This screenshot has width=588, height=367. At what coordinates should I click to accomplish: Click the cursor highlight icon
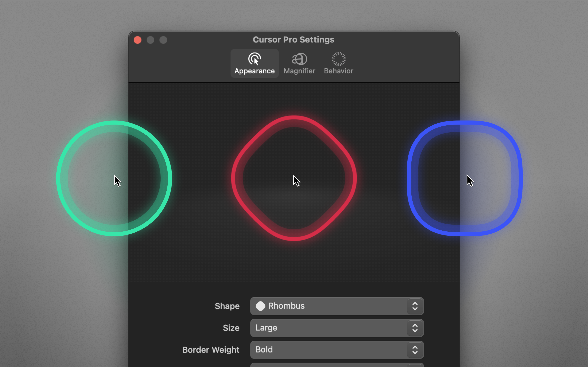(x=254, y=59)
